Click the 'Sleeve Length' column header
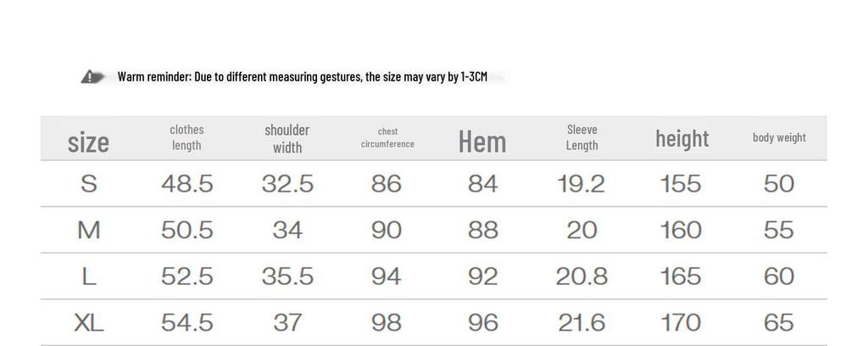The height and width of the screenshot is (346, 868). [581, 137]
